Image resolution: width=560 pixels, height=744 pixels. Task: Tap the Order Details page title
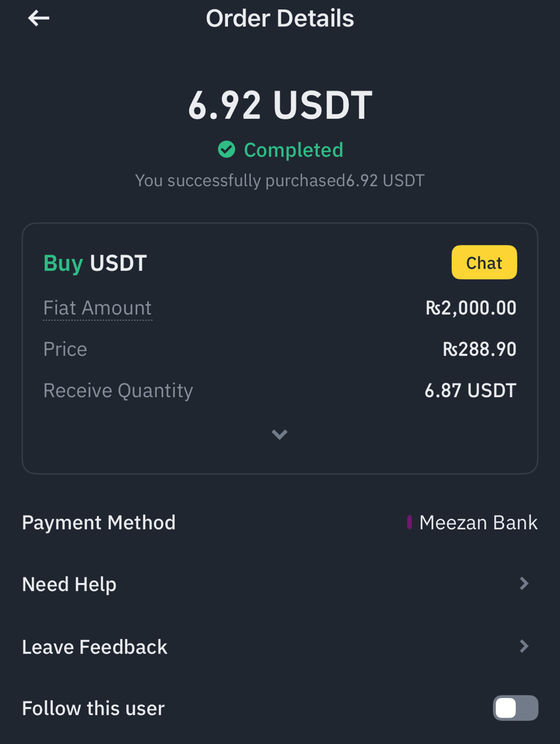click(x=280, y=18)
